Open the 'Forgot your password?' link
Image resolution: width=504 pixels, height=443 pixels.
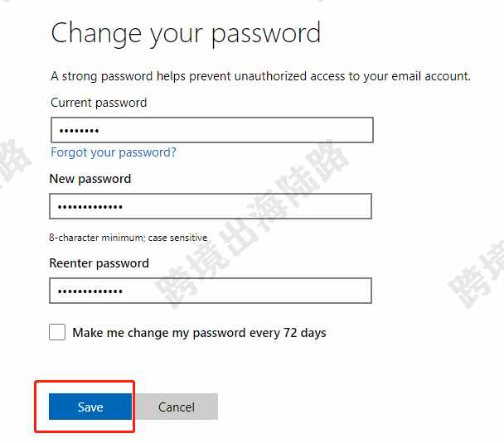point(114,152)
